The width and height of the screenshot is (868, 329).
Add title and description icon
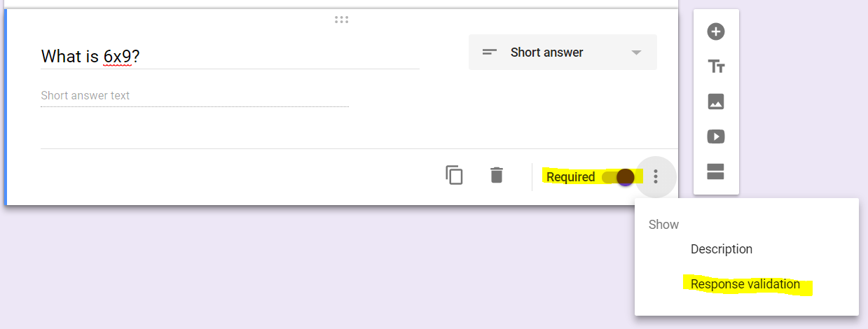click(715, 66)
